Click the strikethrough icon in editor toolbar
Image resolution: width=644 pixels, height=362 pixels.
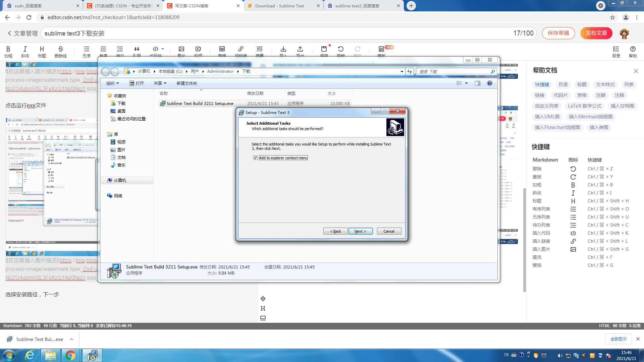(60, 50)
